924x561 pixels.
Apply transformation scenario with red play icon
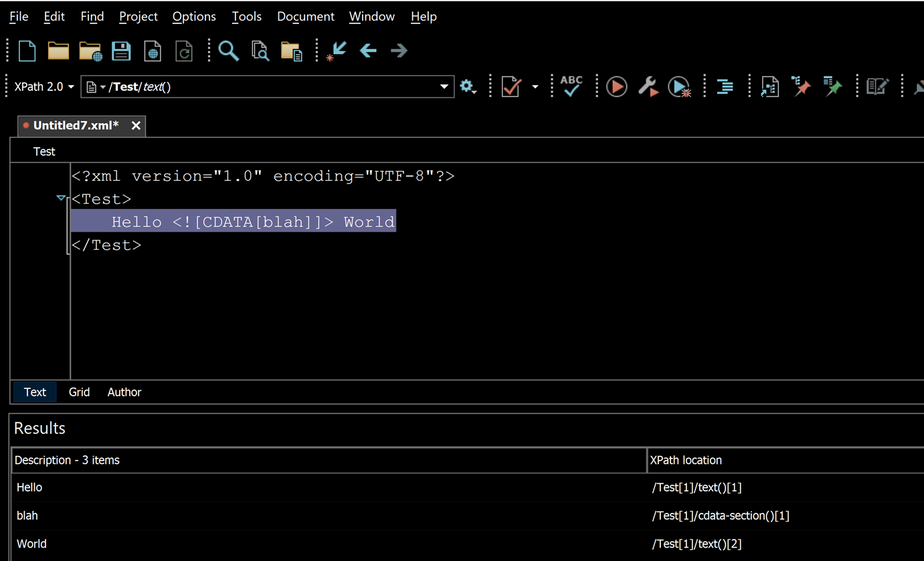616,87
